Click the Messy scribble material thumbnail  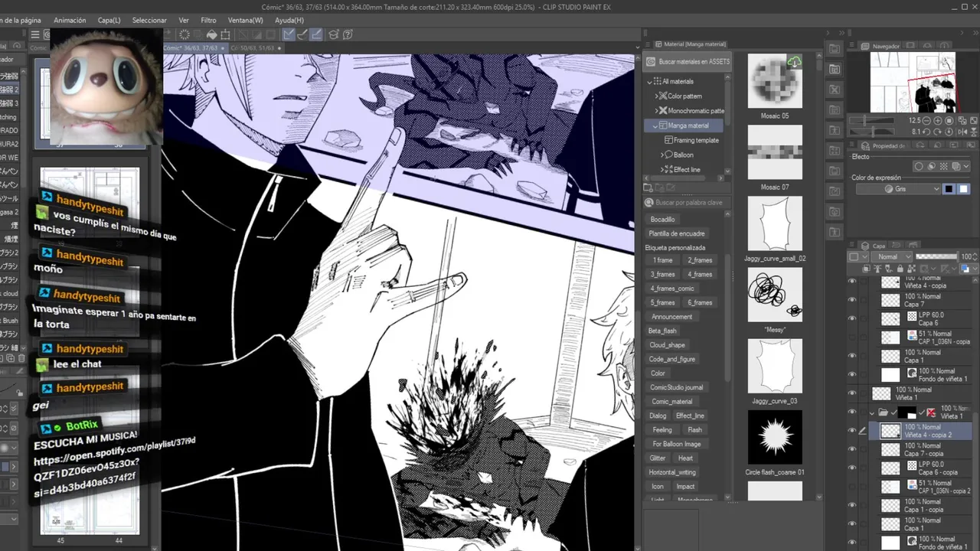point(775,295)
